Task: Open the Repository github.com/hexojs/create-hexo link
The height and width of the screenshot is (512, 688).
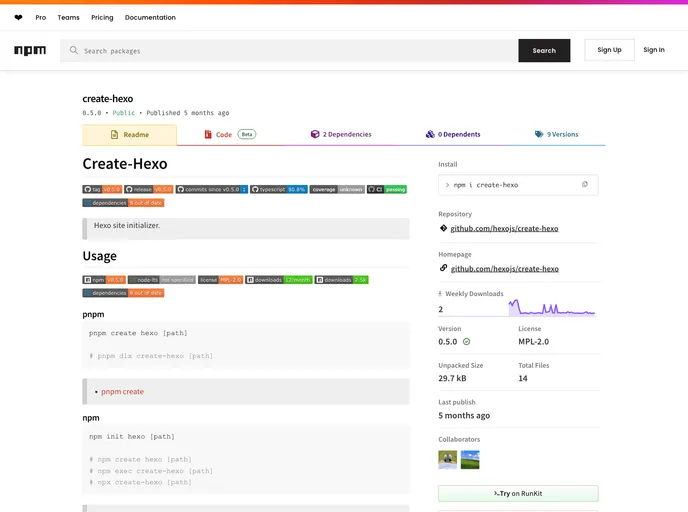Action: pos(504,228)
